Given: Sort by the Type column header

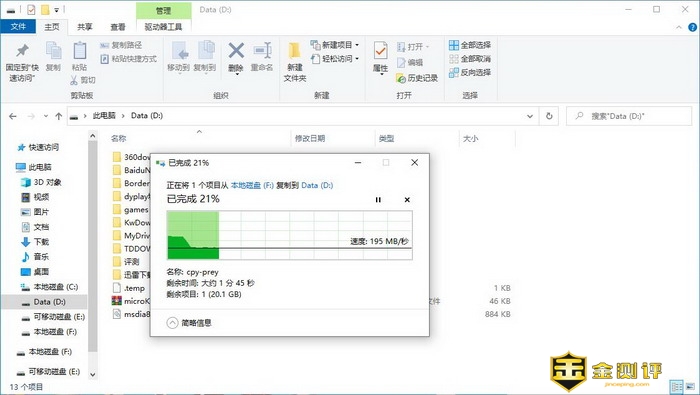Looking at the screenshot, I should pyautogui.click(x=386, y=138).
